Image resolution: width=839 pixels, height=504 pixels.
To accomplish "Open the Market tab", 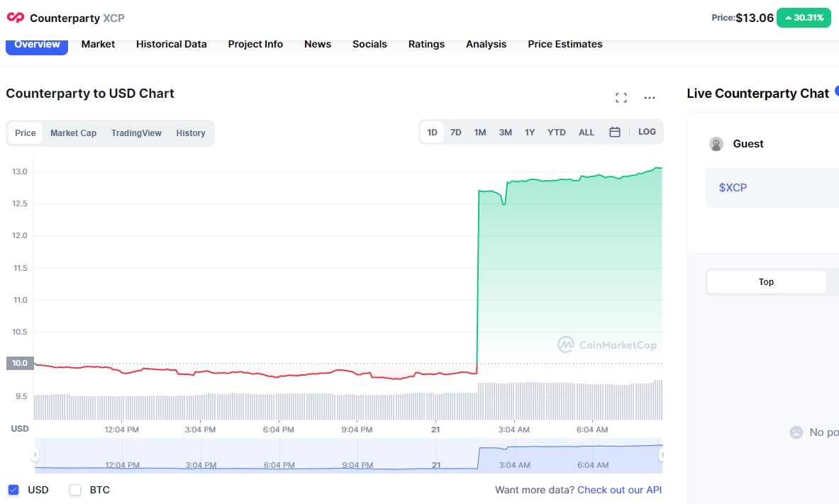I will click(98, 45).
